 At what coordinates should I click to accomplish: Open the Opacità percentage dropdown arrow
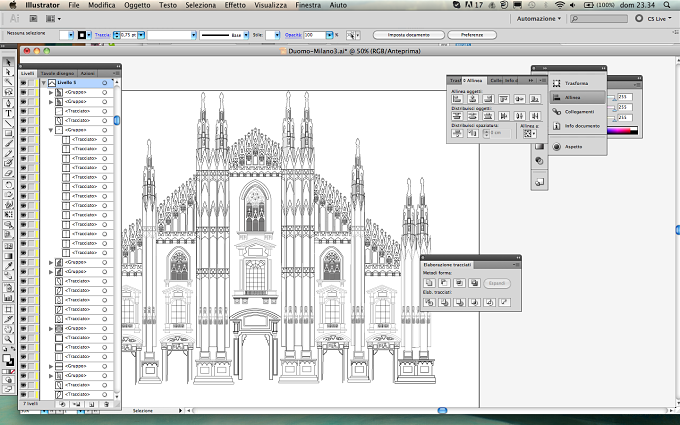click(330, 35)
